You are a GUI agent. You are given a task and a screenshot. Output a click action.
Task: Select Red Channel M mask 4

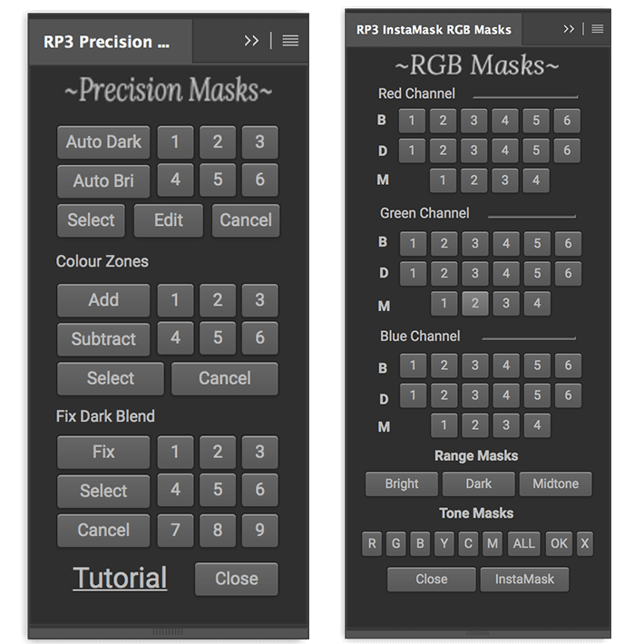pos(536,181)
